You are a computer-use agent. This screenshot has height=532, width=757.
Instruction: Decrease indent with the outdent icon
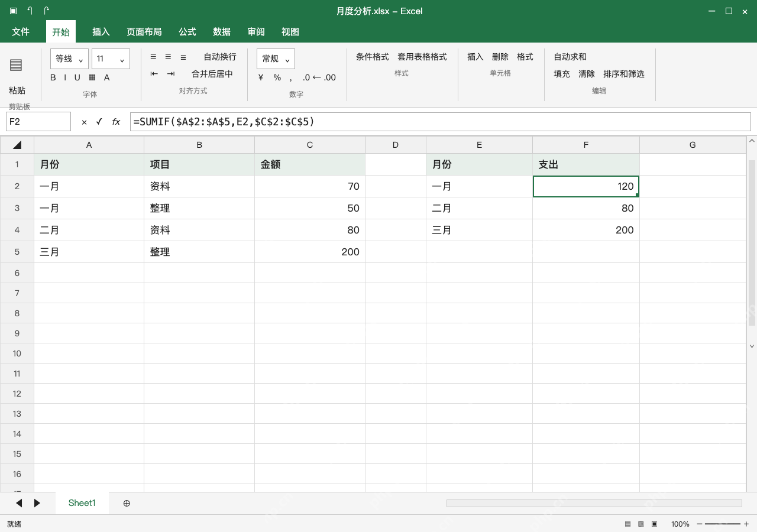pos(154,74)
